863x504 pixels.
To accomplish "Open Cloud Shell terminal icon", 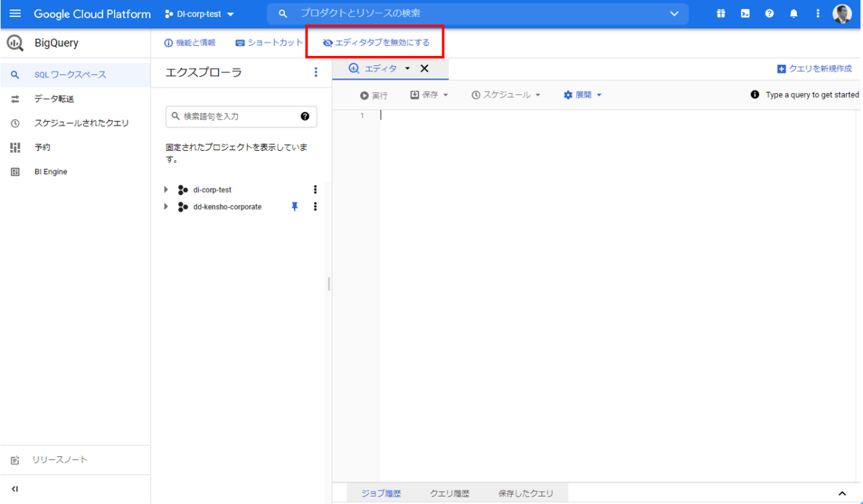I will (745, 13).
